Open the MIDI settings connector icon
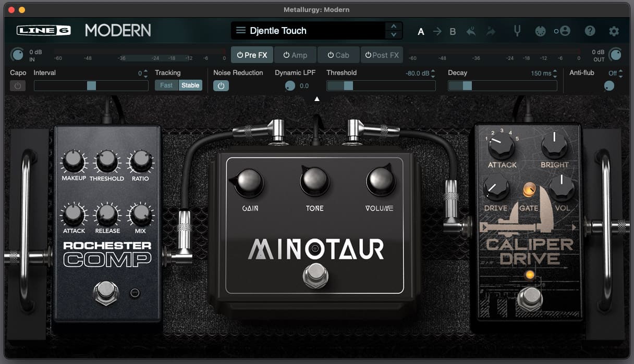The width and height of the screenshot is (634, 364). [x=541, y=31]
